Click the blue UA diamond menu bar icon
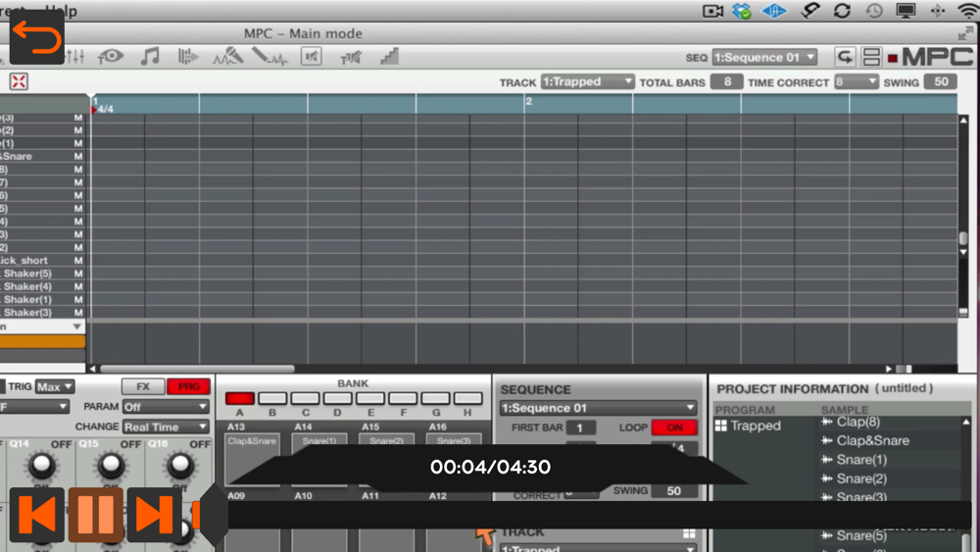Image resolution: width=980 pixels, height=552 pixels. 774,11
